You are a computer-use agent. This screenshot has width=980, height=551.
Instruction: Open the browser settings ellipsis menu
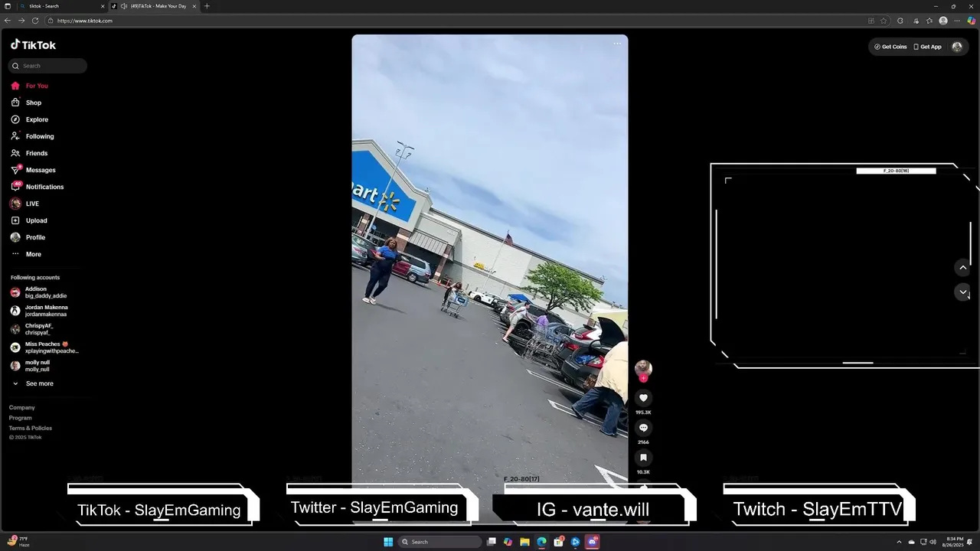point(958,21)
